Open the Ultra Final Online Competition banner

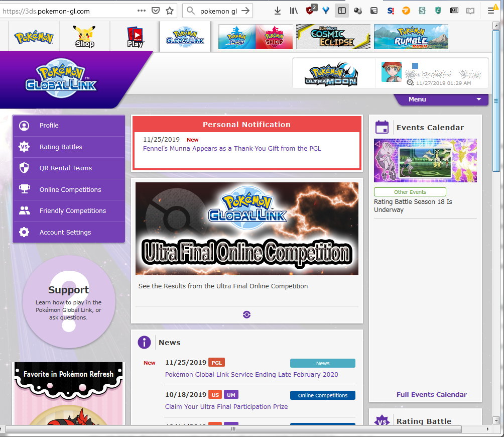[x=247, y=229]
